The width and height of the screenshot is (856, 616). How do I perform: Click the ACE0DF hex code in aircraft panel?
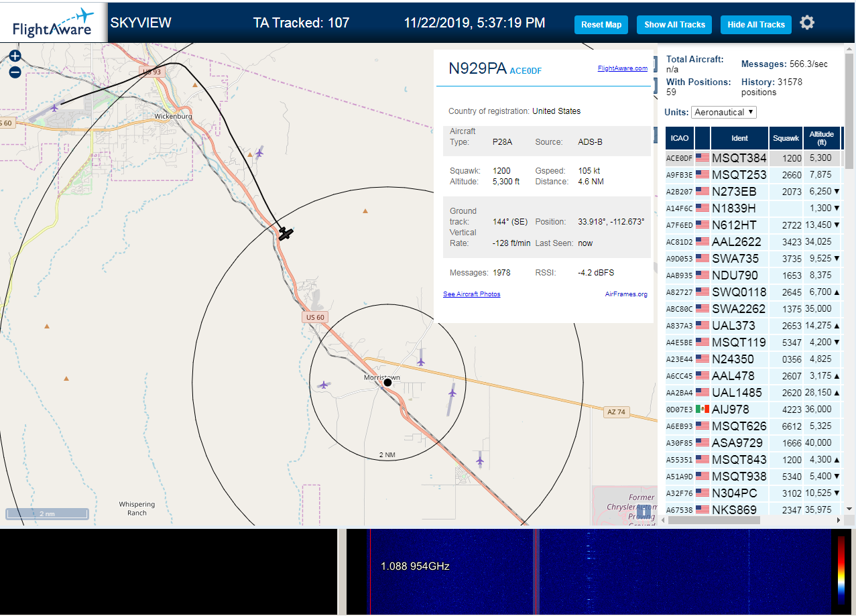[526, 70]
